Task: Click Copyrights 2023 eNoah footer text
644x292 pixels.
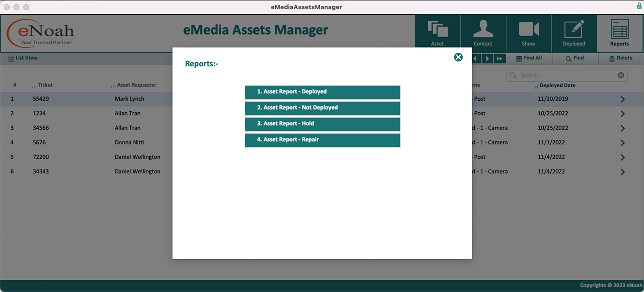Action: click(x=611, y=285)
